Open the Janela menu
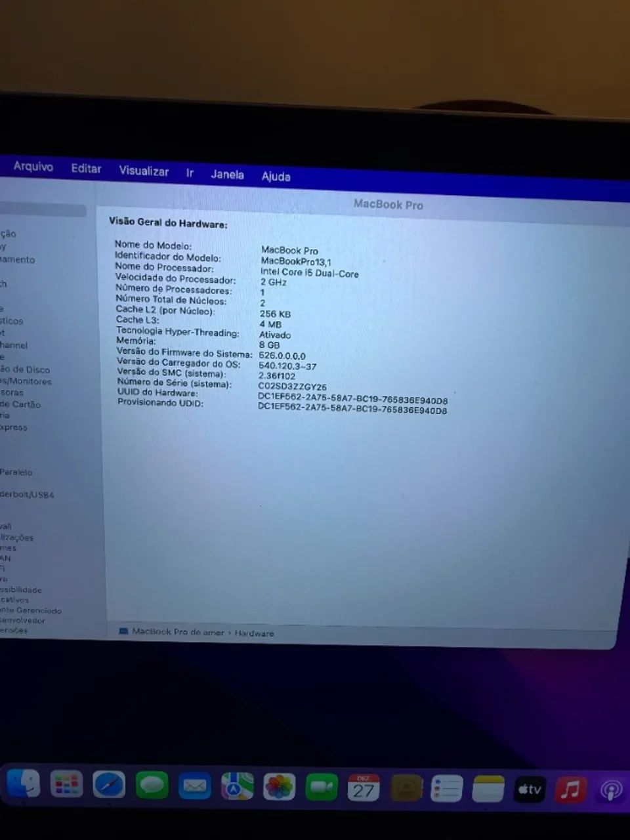The width and height of the screenshot is (630, 840). 227,175
